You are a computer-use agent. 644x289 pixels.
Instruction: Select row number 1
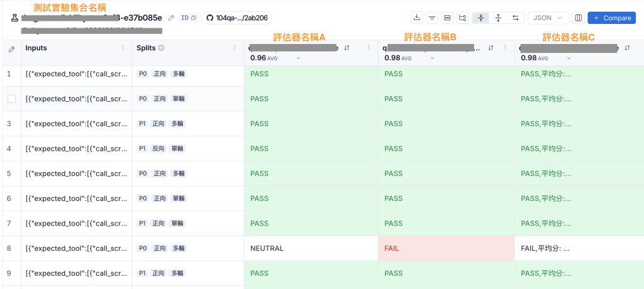pos(9,74)
